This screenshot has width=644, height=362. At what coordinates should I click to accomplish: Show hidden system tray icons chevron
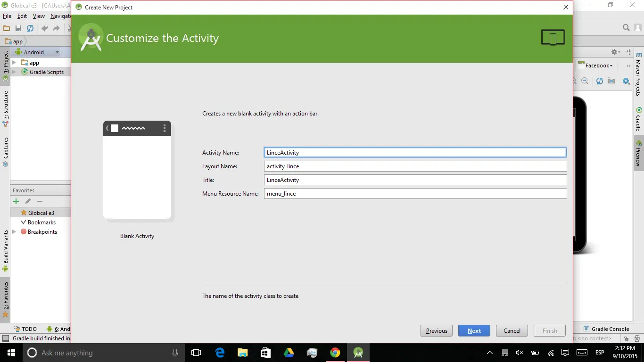pos(490,353)
